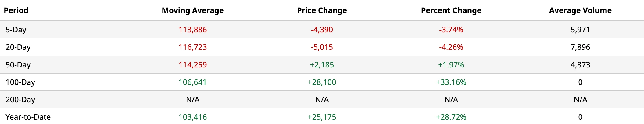Click the Average Volume column header
This screenshot has width=644, height=124.
point(580,10)
